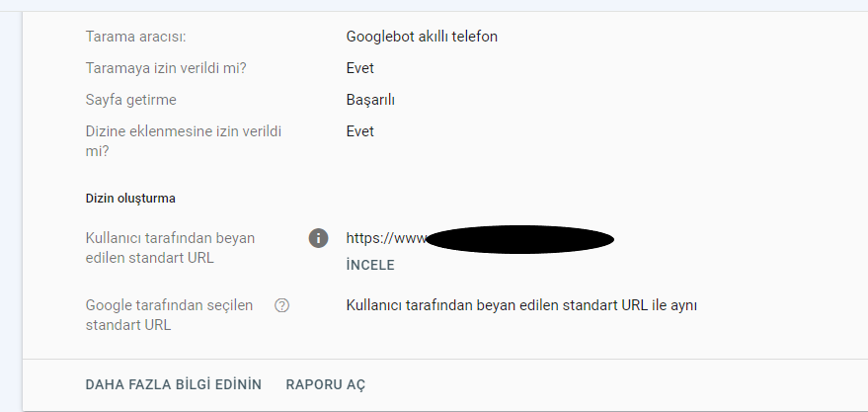
Task: Click the help question mark near Google-selected URL
Action: pyautogui.click(x=281, y=305)
